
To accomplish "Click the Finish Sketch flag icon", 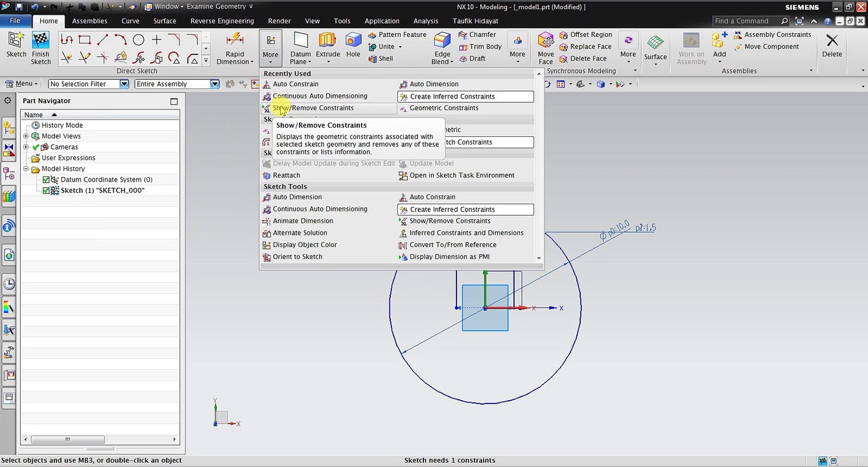I will 40,40.
